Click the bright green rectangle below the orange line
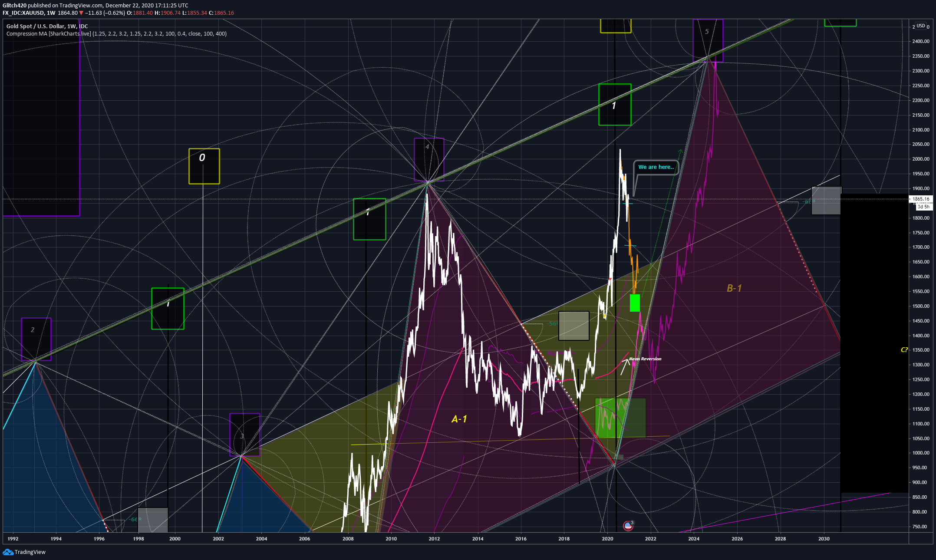This screenshot has height=560, width=936. point(635,303)
